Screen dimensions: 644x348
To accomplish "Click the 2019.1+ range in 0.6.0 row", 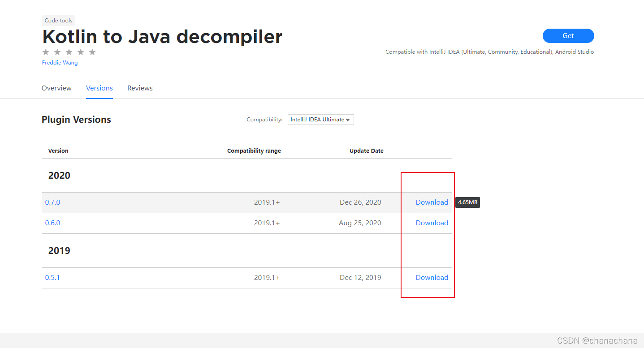I will 267,223.
